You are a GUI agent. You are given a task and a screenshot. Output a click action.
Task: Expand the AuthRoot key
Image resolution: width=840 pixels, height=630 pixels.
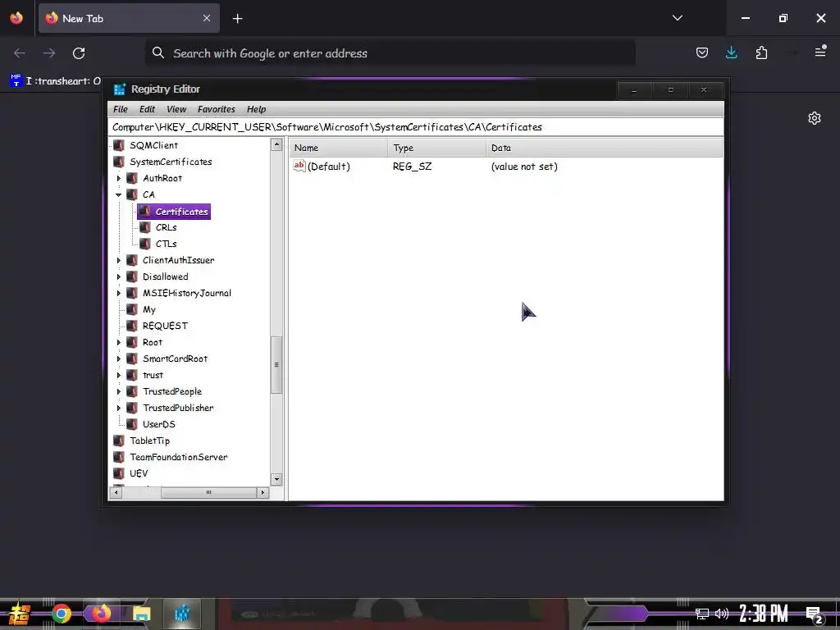(x=119, y=178)
